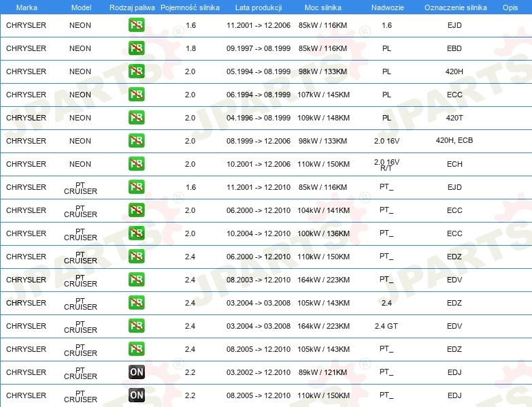Select body cell 2.4 GT
This screenshot has height=407, width=532.
386,326
